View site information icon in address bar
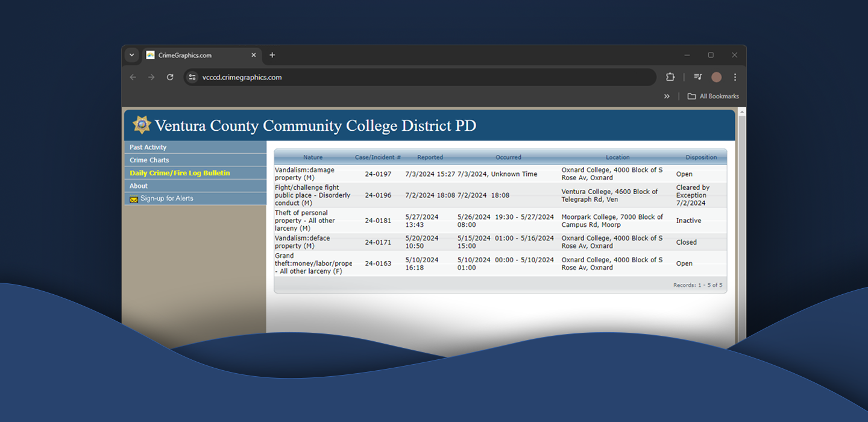Image resolution: width=868 pixels, height=422 pixels. tap(192, 77)
